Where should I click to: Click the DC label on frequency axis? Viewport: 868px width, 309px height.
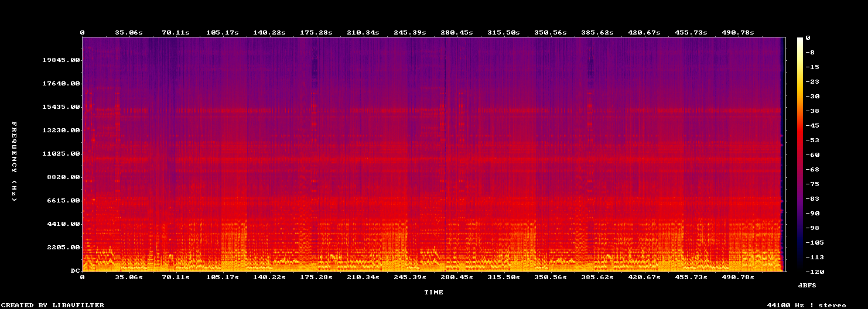point(75,271)
